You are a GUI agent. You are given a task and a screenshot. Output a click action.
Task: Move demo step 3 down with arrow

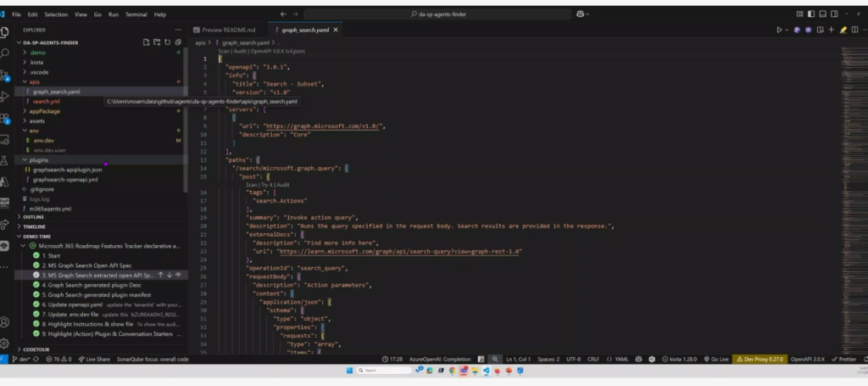pyautogui.click(x=170, y=275)
